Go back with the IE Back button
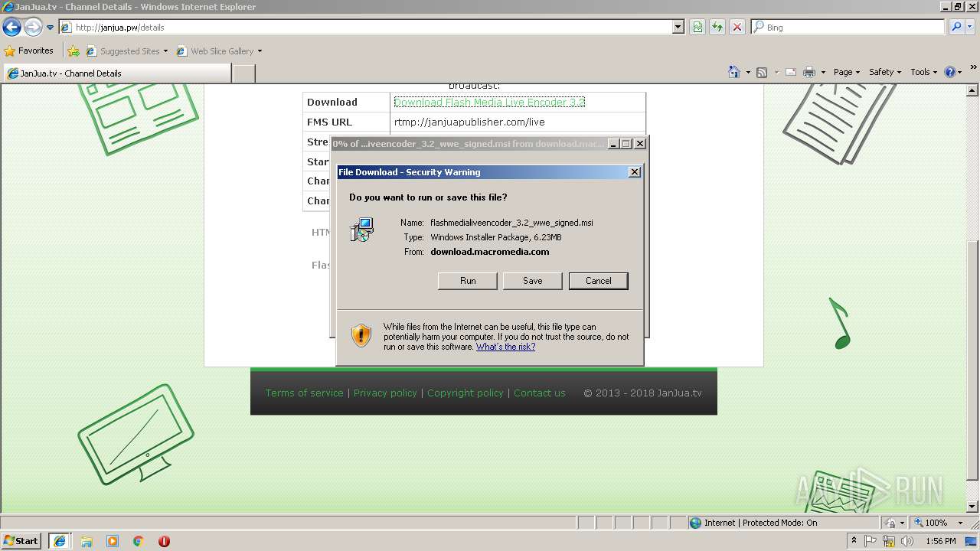The image size is (980, 551). click(11, 28)
